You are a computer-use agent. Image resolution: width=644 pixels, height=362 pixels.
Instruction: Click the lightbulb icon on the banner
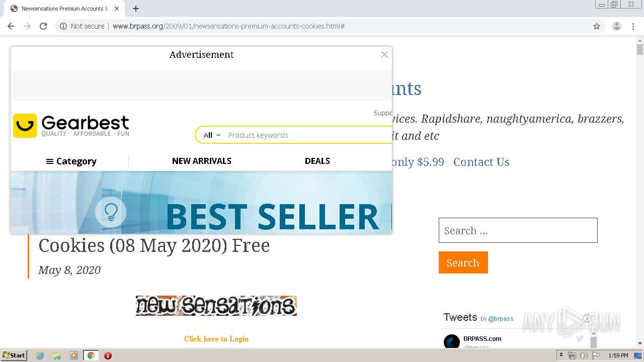click(111, 213)
